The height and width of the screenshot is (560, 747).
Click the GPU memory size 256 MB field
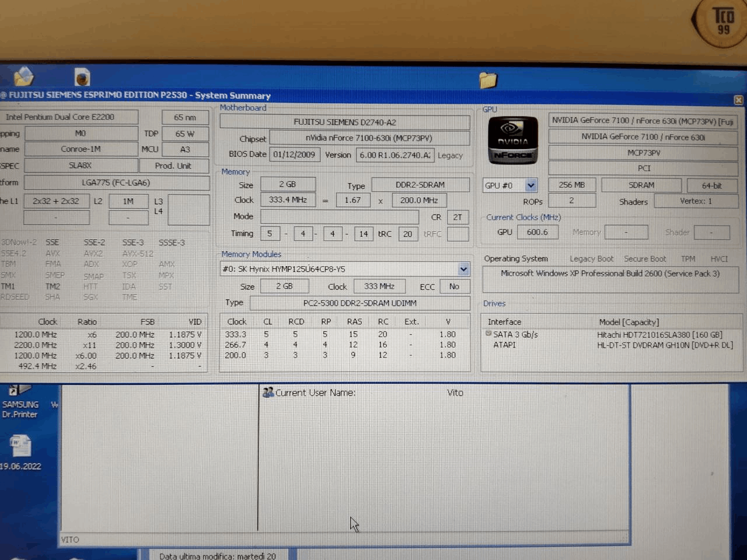pos(572,185)
